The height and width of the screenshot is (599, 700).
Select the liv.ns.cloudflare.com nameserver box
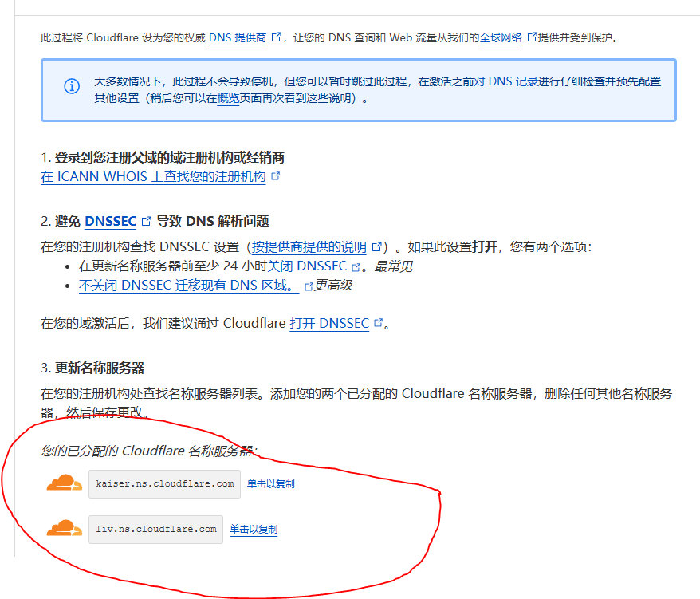(155, 529)
